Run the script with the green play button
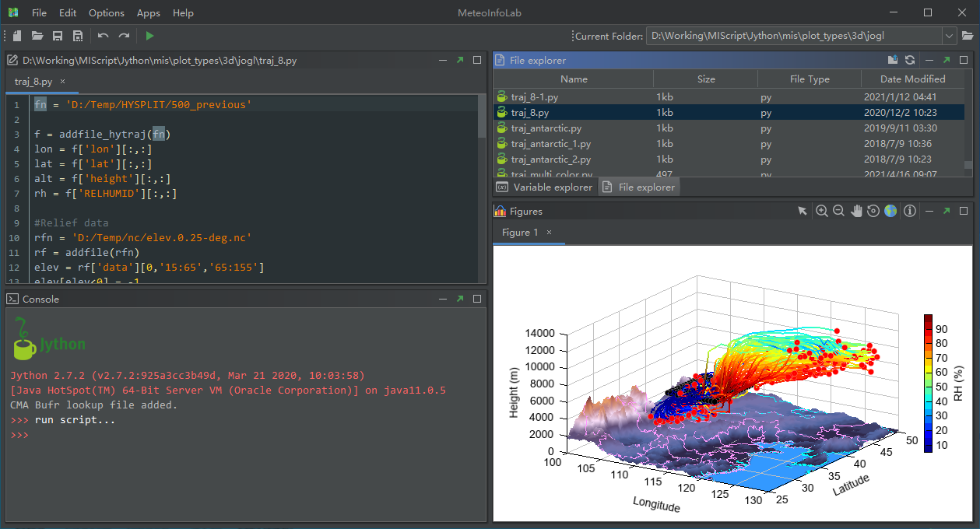 tap(149, 36)
